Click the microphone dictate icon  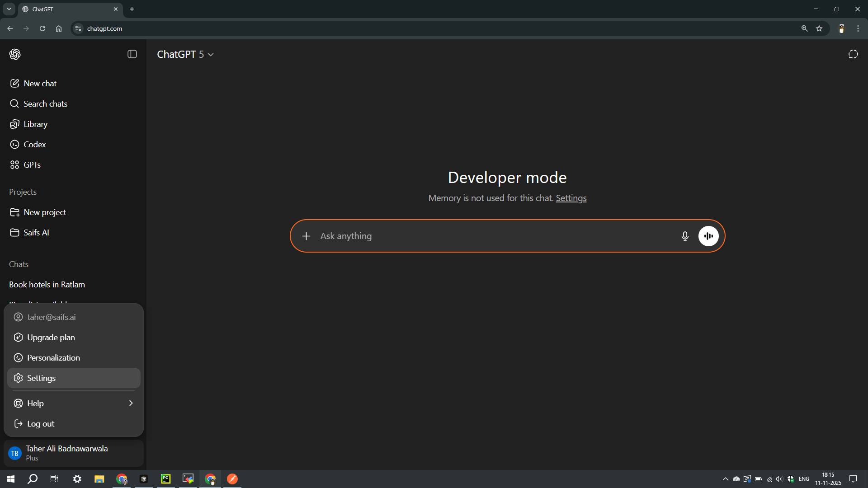pos(685,236)
